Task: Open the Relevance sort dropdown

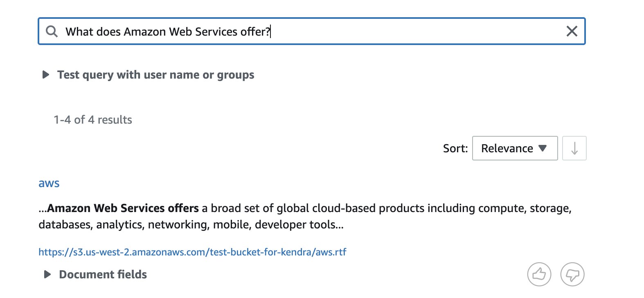Action: point(515,148)
